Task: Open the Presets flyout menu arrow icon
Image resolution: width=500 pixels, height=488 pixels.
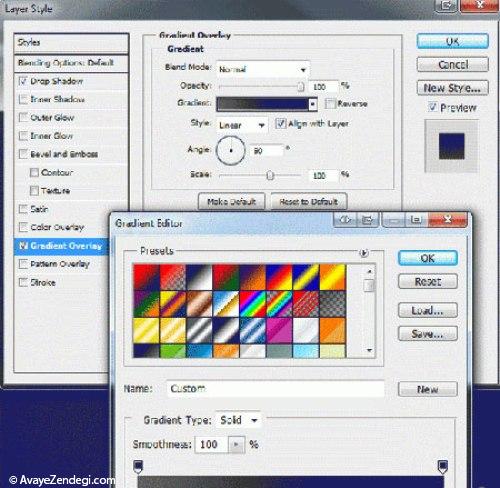Action: point(364,253)
